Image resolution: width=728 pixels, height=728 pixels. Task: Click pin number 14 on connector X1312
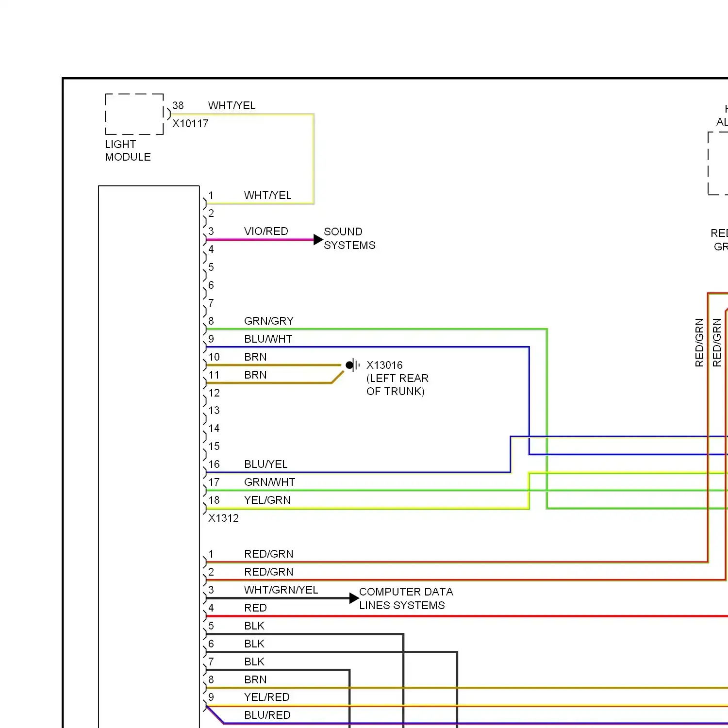(x=214, y=428)
